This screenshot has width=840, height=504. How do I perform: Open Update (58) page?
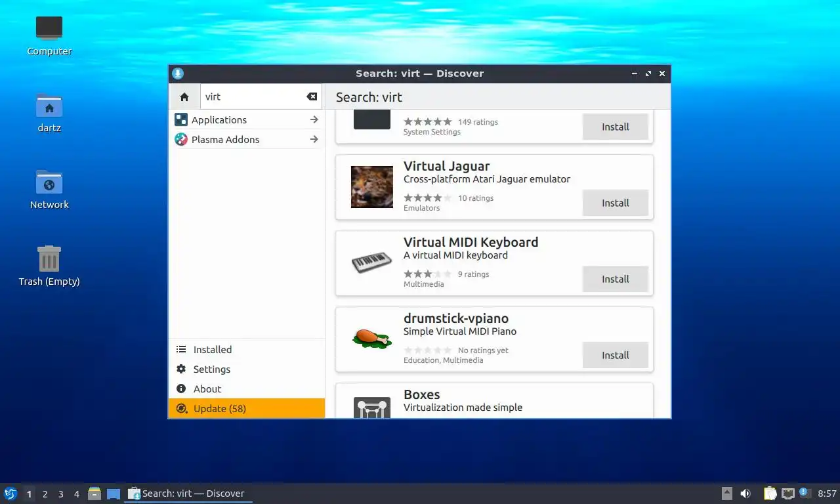(247, 408)
